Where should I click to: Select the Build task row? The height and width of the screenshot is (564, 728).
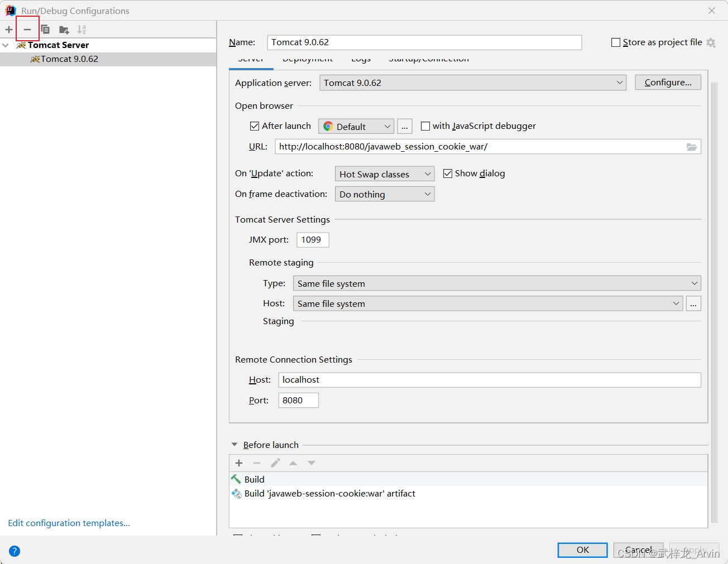(468, 479)
